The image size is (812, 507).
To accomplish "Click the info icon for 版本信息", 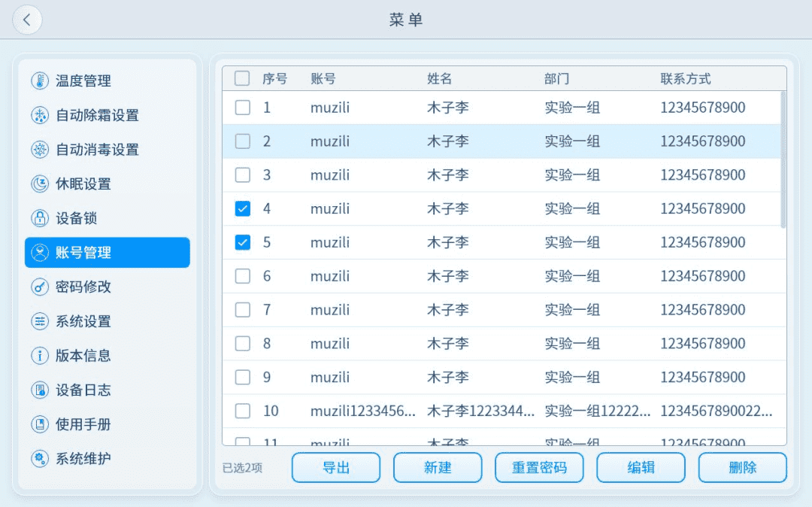I will tap(39, 356).
